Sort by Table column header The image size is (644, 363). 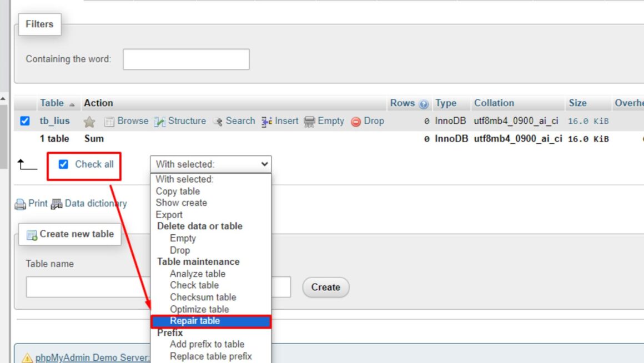(52, 103)
